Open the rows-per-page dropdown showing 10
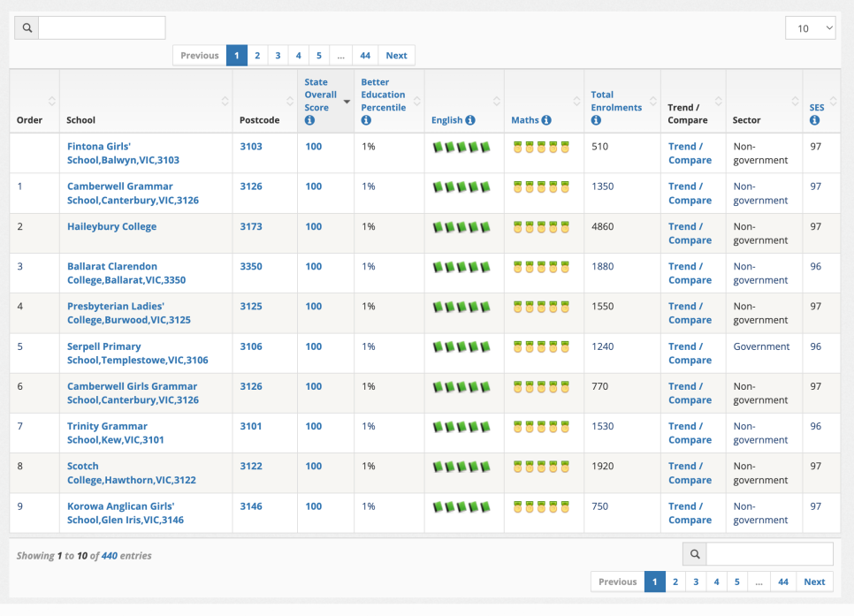This screenshot has height=616, width=854. [x=810, y=28]
